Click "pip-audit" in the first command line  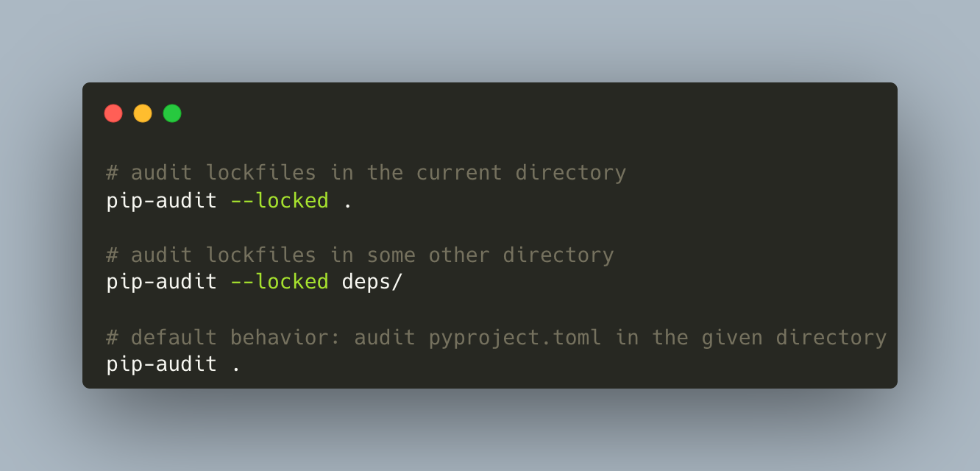(x=162, y=200)
